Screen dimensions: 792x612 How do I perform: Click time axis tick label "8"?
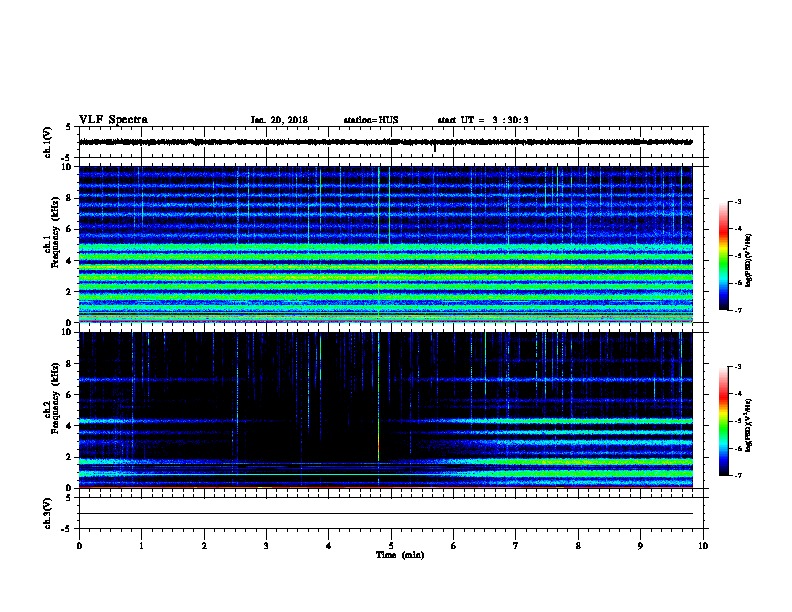pos(578,546)
